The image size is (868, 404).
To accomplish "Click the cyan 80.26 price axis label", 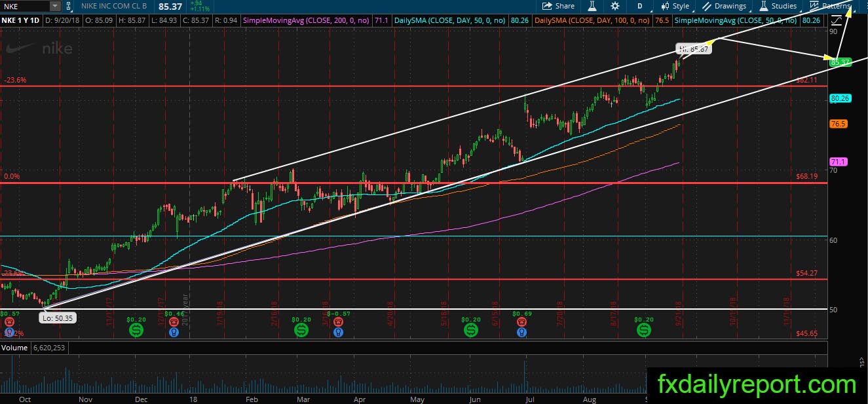I will [x=840, y=99].
